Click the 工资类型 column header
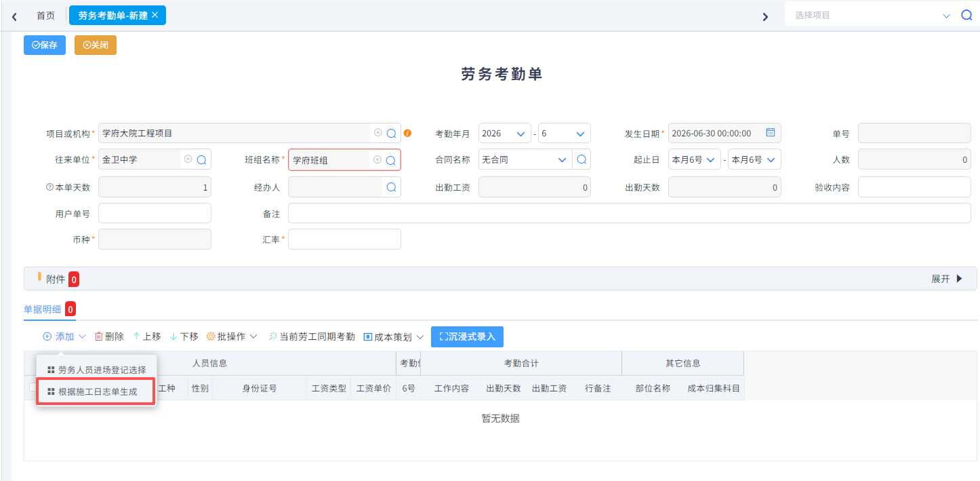Image resolution: width=980 pixels, height=481 pixels. coord(329,389)
